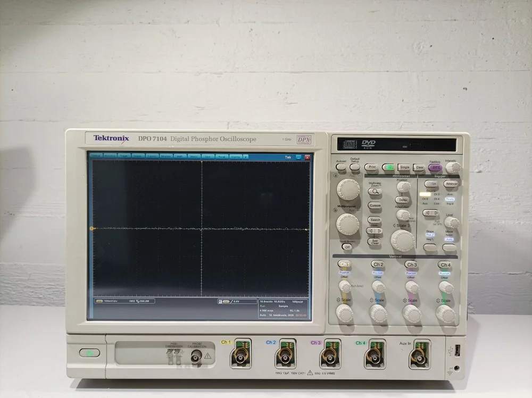The height and width of the screenshot is (398, 532).
Task: Select the Resolution knob
Action: 403,215
